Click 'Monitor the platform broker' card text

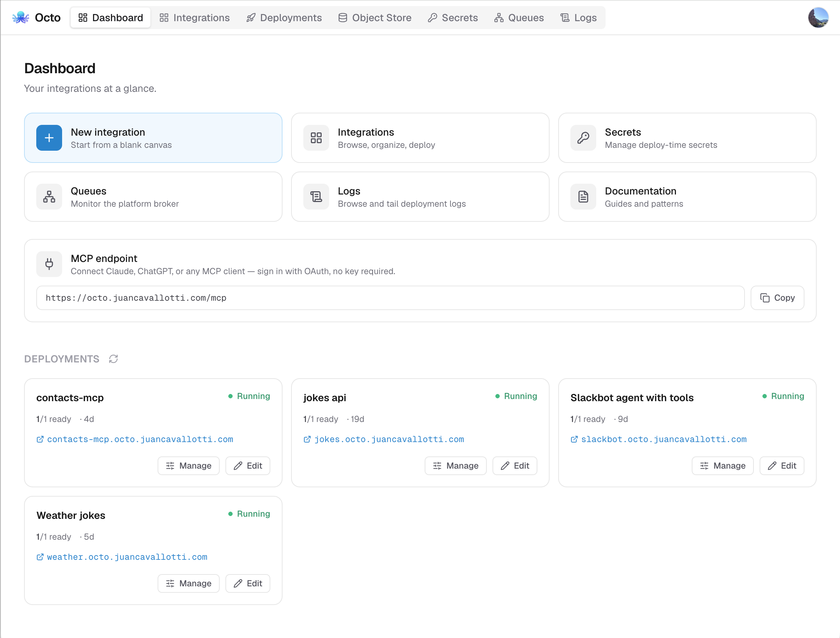(125, 204)
